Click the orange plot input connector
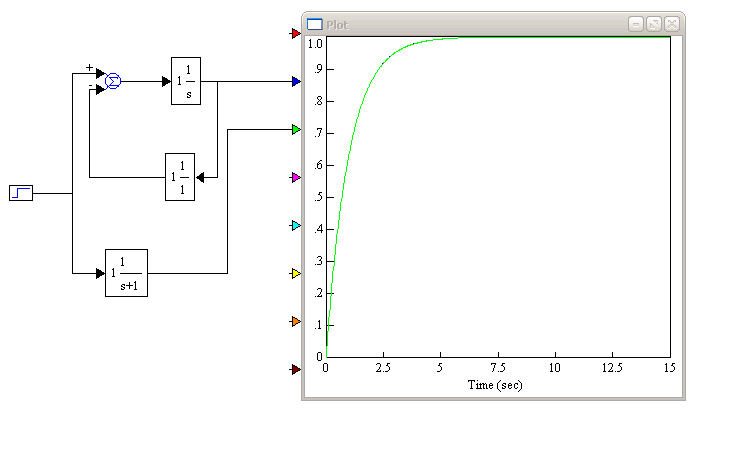Image resolution: width=731 pixels, height=462 pixels. (296, 322)
